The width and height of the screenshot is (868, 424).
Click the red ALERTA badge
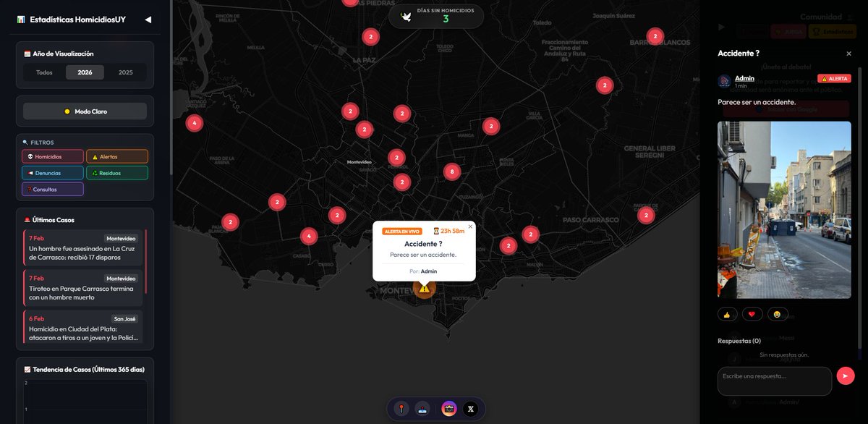tap(834, 78)
